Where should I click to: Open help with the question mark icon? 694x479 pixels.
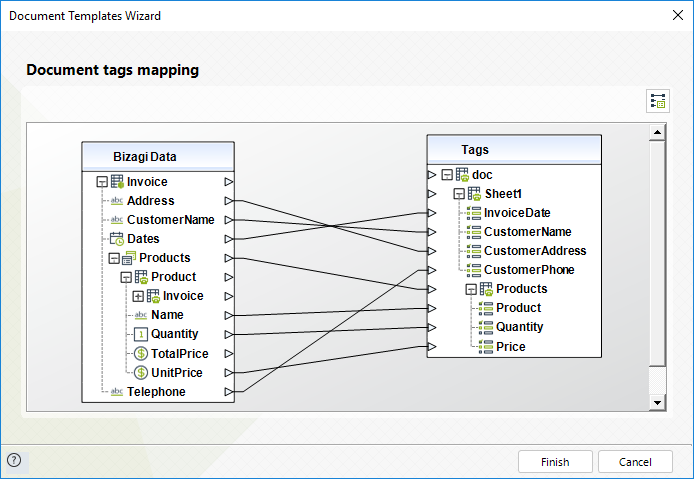(14, 460)
